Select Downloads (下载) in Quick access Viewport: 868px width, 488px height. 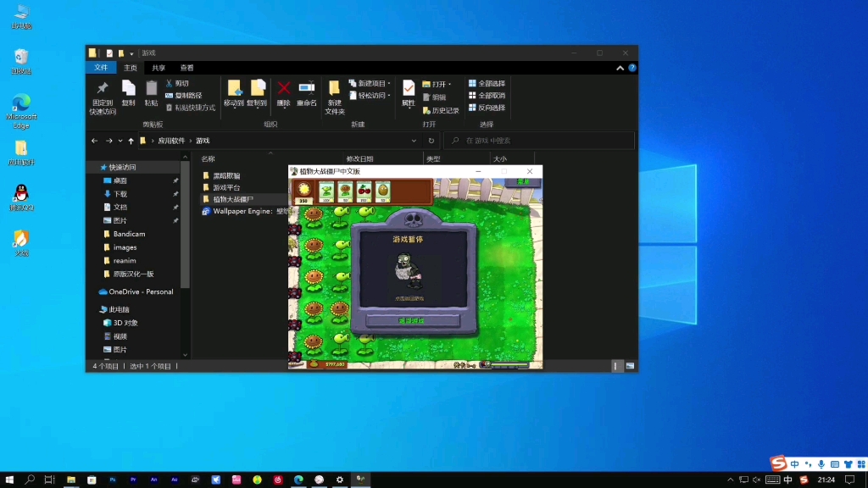click(x=120, y=194)
